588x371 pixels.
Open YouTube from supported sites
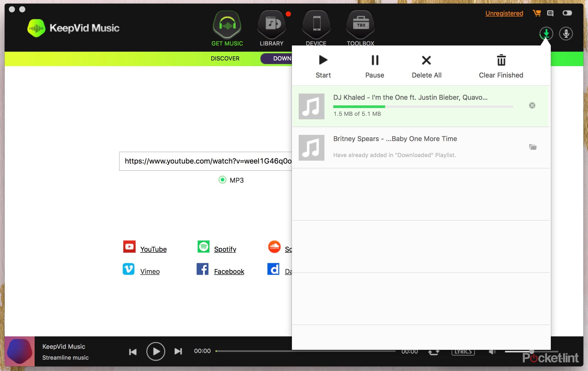153,249
